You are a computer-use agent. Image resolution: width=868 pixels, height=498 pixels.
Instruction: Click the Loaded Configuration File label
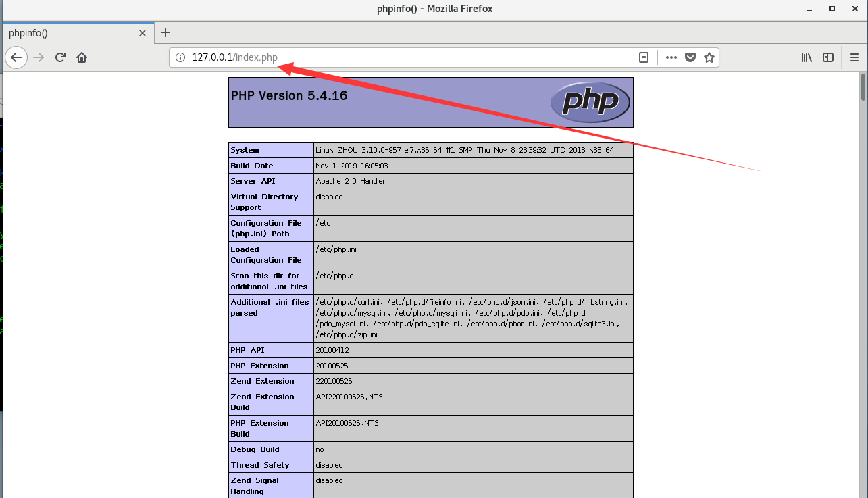[266, 255]
